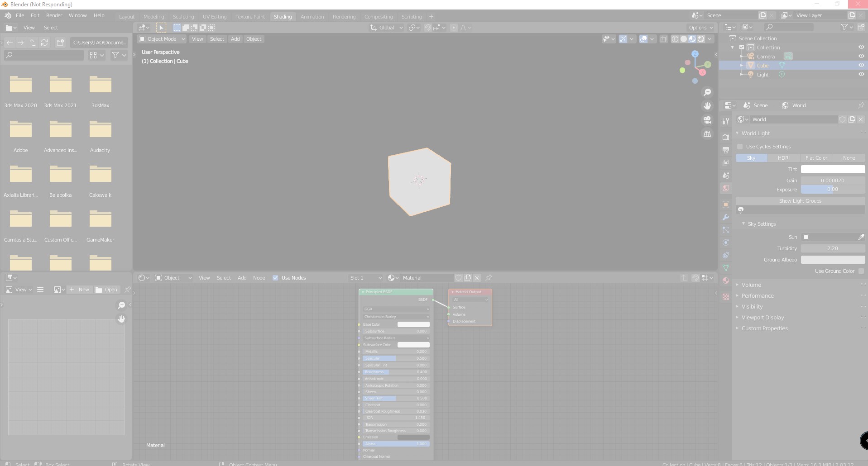Create new directory in file browser
The width and height of the screenshot is (868, 466).
click(60, 43)
